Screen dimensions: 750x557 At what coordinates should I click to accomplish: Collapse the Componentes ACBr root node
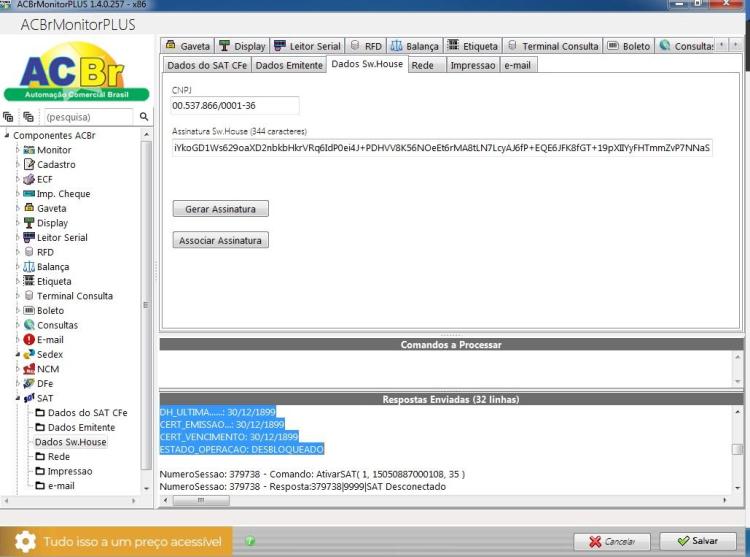(x=7, y=135)
